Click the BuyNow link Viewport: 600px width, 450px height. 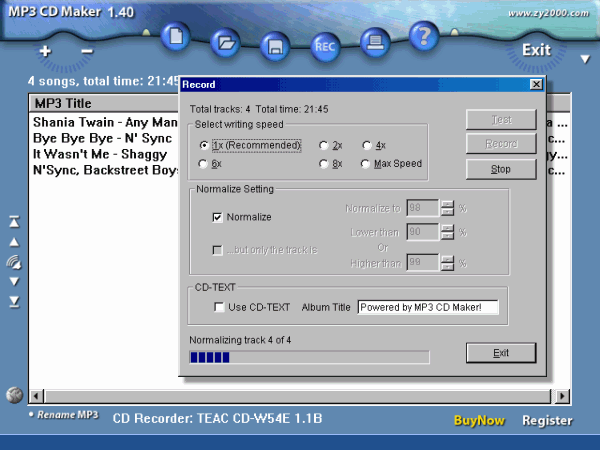(479, 421)
